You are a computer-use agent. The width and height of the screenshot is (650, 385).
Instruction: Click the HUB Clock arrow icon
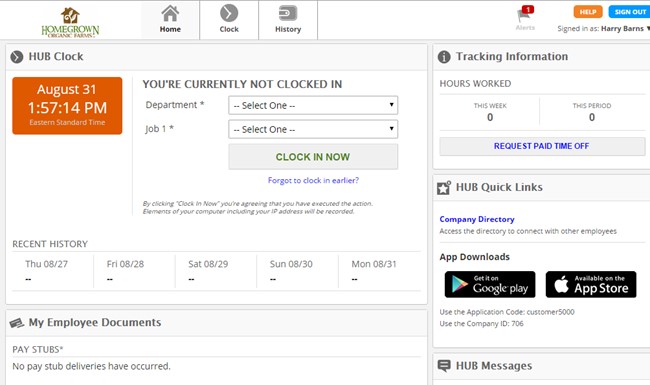tap(17, 57)
